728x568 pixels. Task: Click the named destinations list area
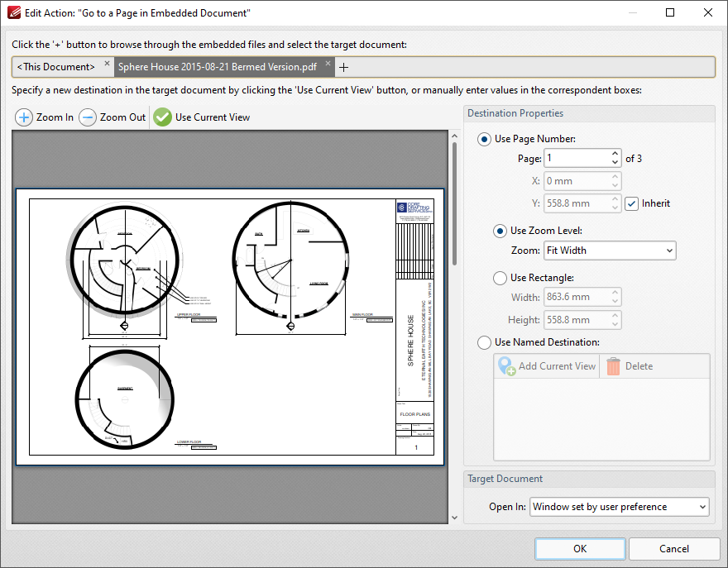(x=601, y=419)
